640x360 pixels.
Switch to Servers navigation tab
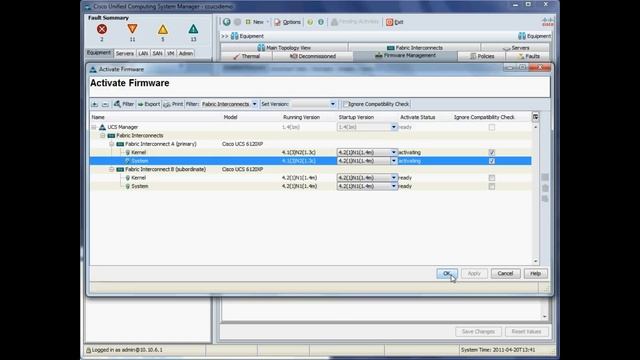(x=124, y=53)
